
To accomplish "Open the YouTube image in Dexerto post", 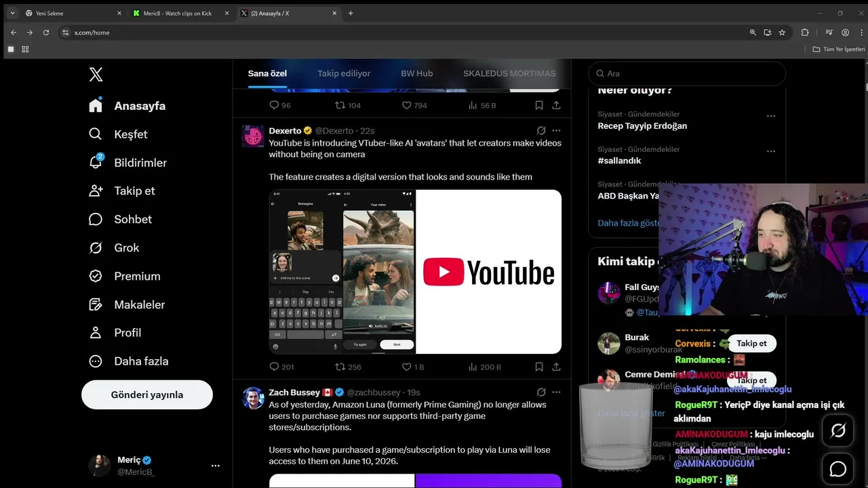I will pyautogui.click(x=415, y=272).
